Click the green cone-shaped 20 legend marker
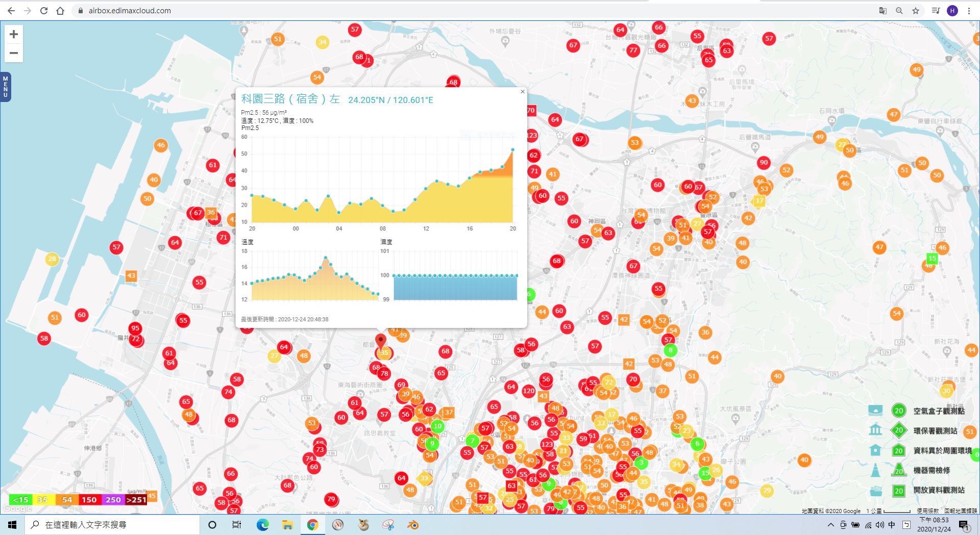This screenshot has width=980, height=535. pos(899,470)
